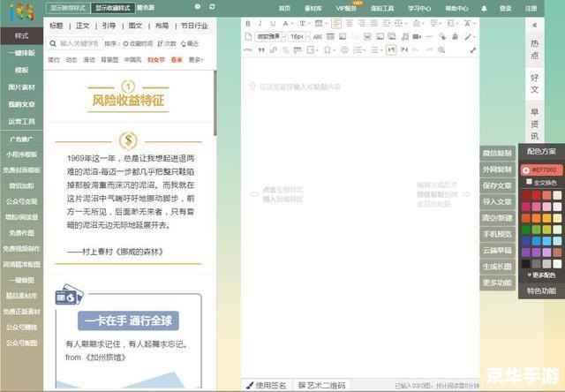This screenshot has height=392, width=565.
Task: Toggle italic formatting in editor toolbar
Action: click(x=260, y=24)
